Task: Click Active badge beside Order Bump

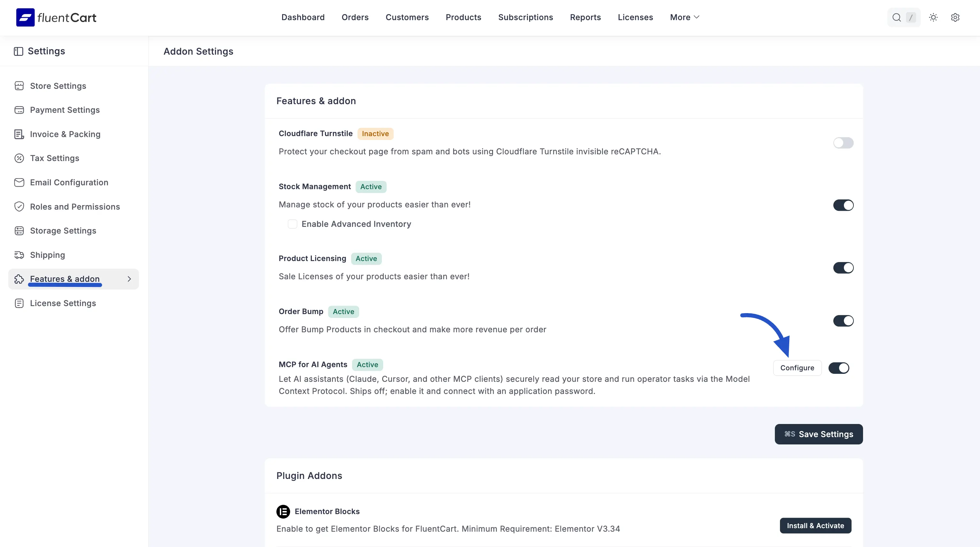Action: 343,312
